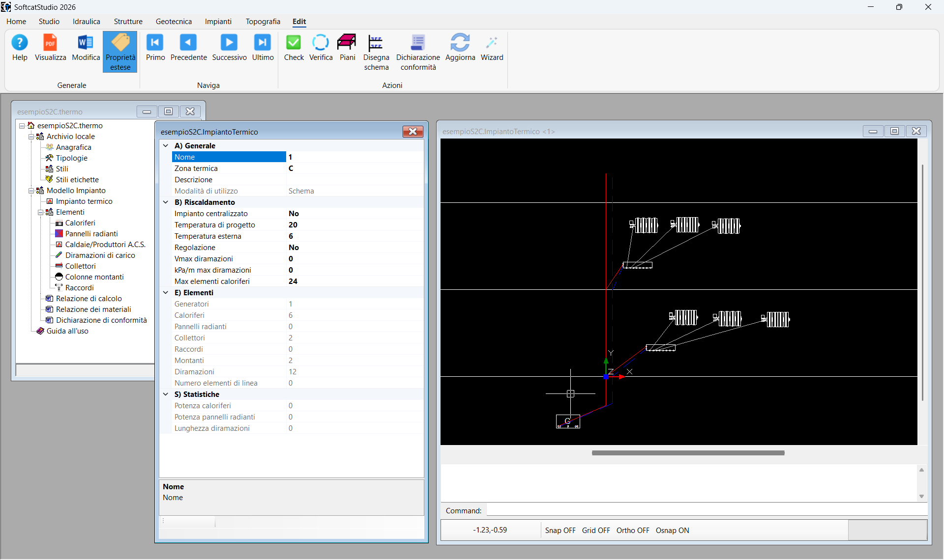Collapse the Archivio locale node
The width and height of the screenshot is (944, 560).
point(31,137)
